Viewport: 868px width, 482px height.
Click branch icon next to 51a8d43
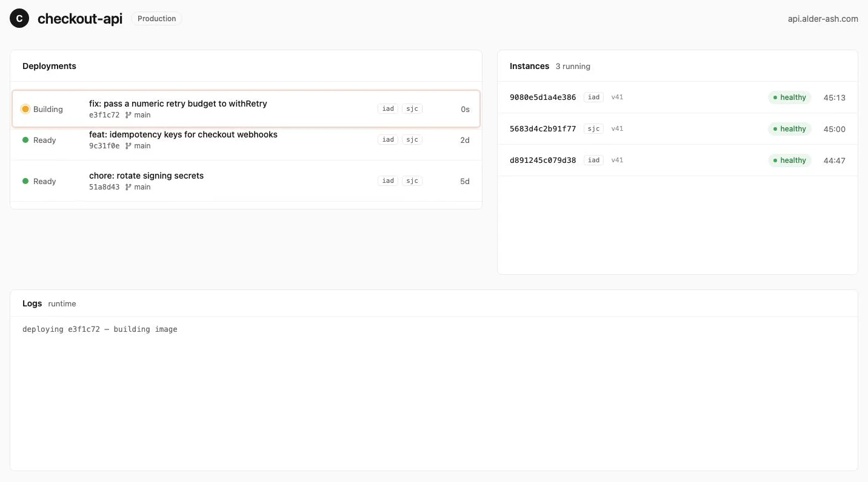[x=129, y=187]
